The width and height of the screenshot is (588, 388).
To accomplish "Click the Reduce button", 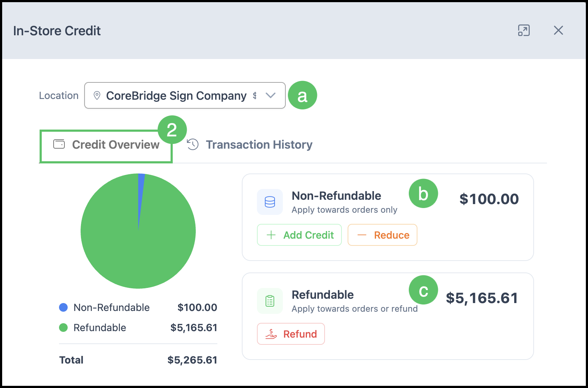I will pyautogui.click(x=383, y=235).
